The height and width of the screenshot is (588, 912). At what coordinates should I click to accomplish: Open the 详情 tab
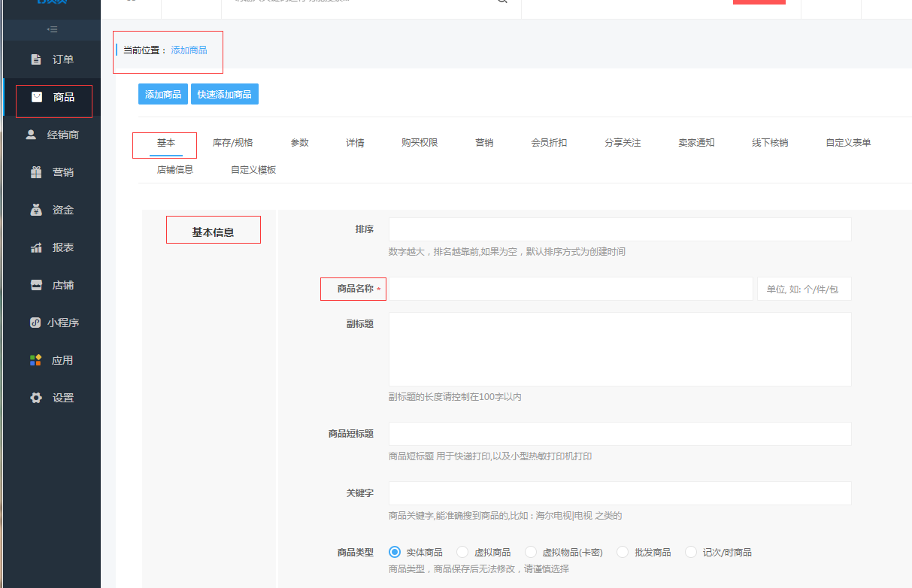coord(356,143)
